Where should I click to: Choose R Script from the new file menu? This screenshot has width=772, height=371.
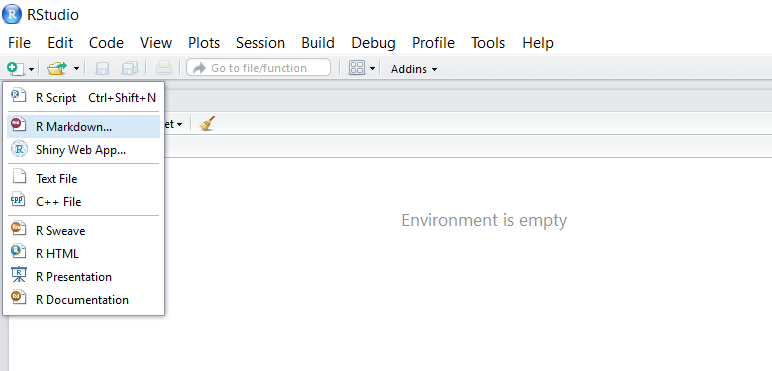tap(83, 97)
